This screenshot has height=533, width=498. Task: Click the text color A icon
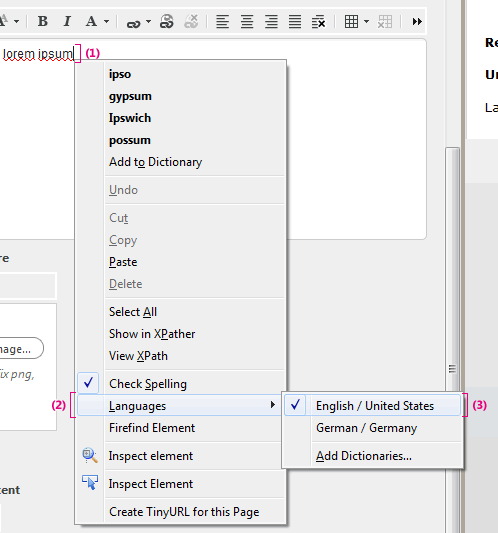pyautogui.click(x=91, y=21)
